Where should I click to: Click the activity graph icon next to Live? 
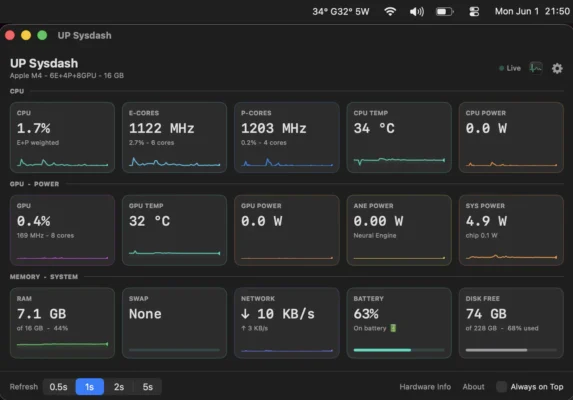click(x=536, y=68)
